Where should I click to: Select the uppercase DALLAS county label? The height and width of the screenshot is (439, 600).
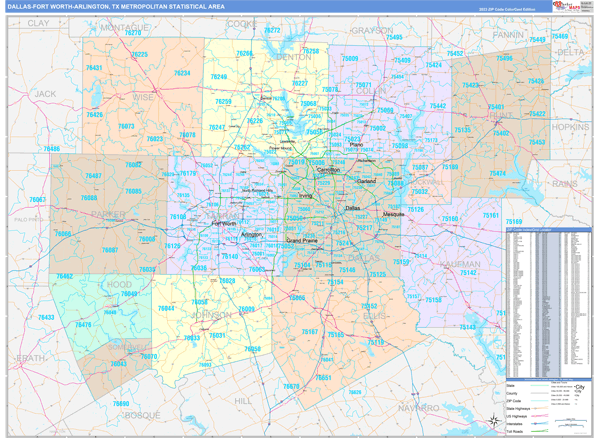point(364,258)
